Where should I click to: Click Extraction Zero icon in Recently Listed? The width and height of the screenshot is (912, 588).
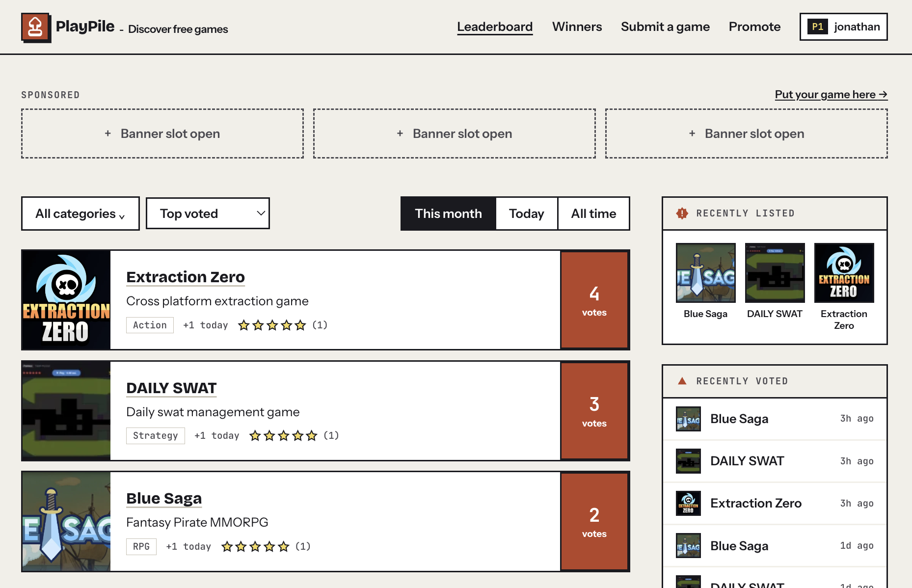[x=844, y=273]
